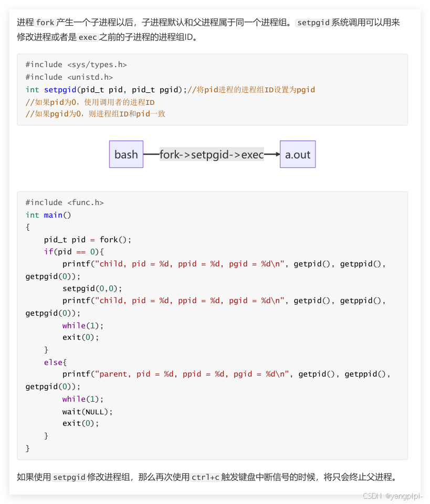Click the 'int main()' line

pyautogui.click(x=48, y=215)
